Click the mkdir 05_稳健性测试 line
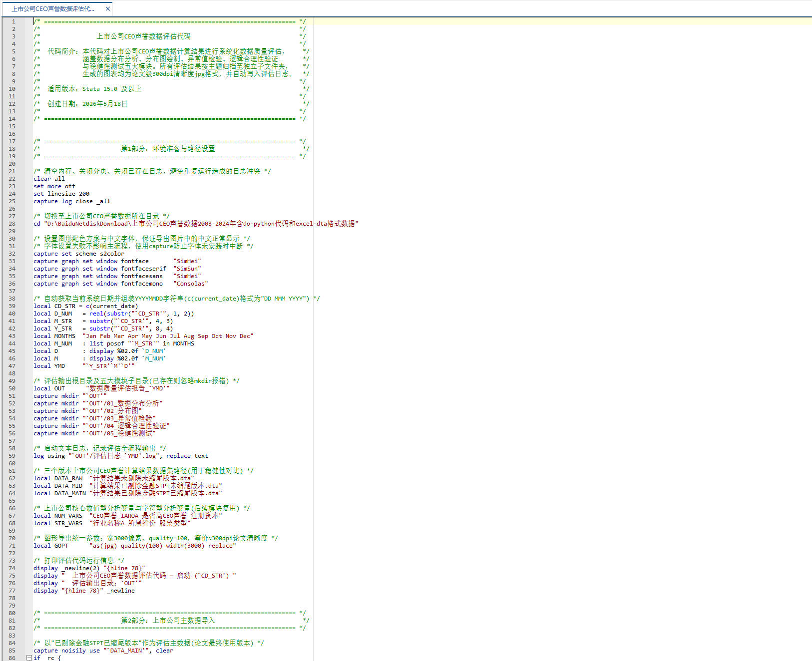This screenshot has width=812, height=661. point(94,433)
